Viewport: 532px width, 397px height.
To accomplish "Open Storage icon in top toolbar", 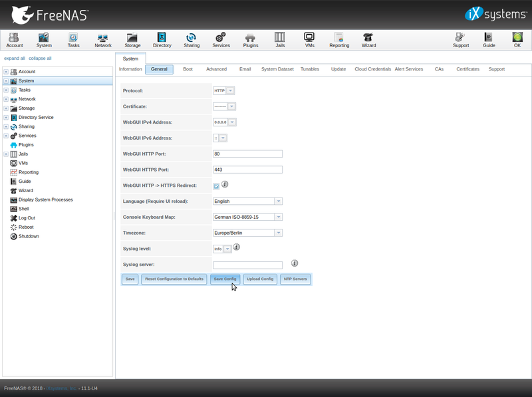I will (x=132, y=40).
